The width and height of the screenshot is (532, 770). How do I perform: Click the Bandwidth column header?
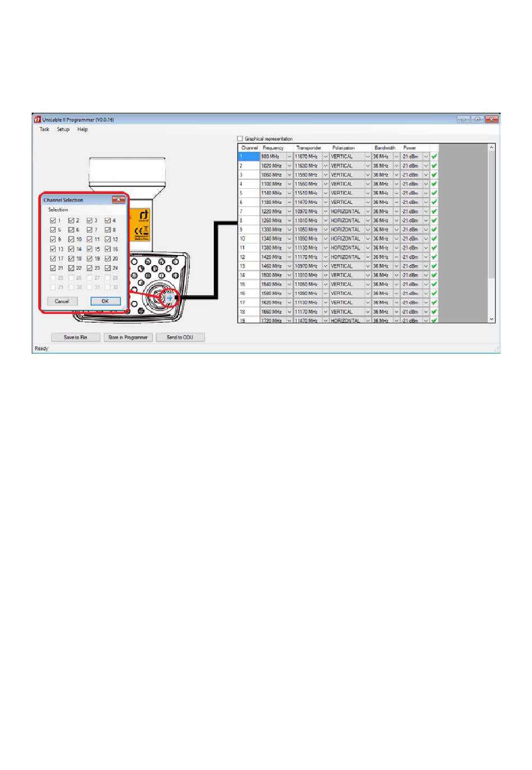pos(385,148)
